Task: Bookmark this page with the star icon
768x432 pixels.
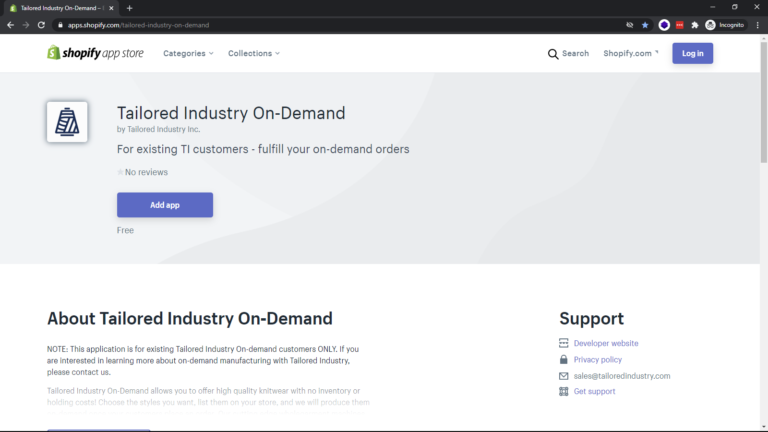Action: (x=645, y=24)
